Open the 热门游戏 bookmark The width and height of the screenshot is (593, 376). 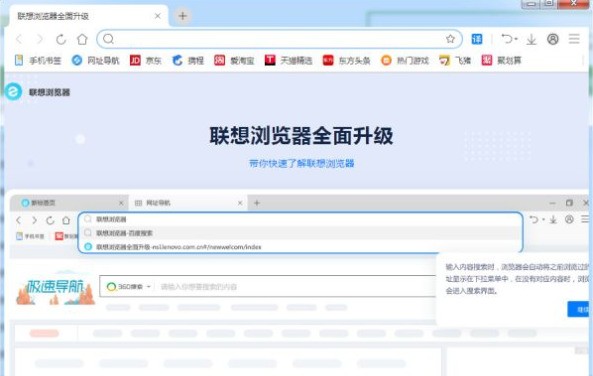[405, 60]
